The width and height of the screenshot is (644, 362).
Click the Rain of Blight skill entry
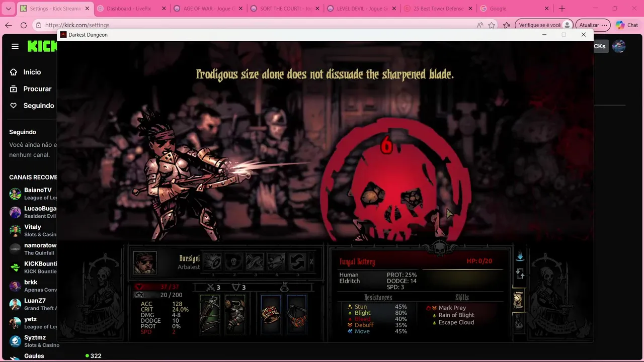(453, 315)
